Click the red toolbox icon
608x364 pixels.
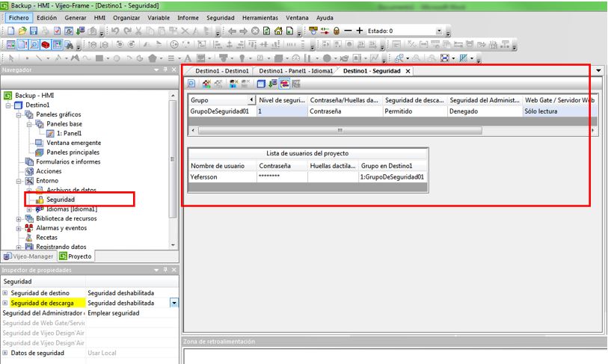(46, 45)
